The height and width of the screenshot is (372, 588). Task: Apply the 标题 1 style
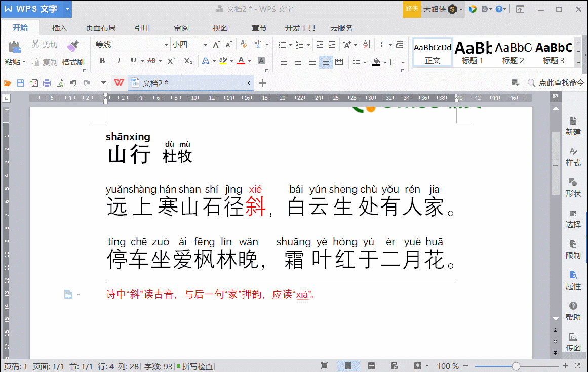coord(473,53)
